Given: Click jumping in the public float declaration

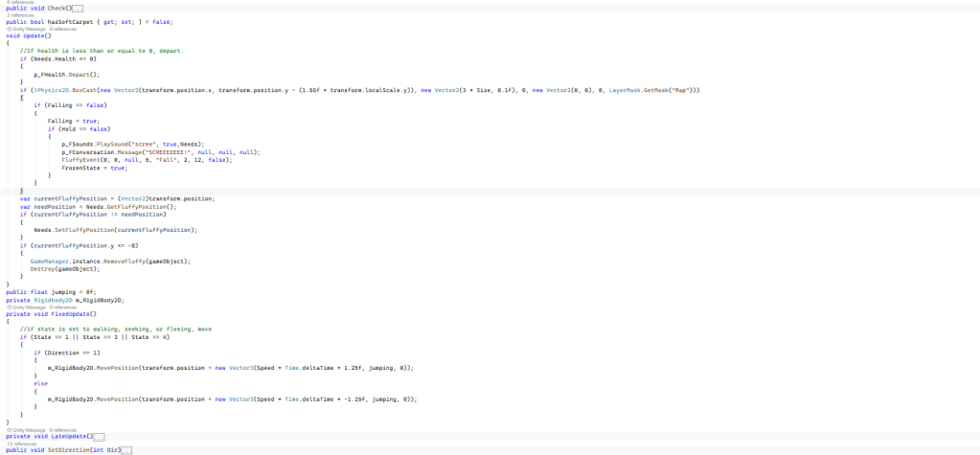Looking at the screenshot, I should pyautogui.click(x=64, y=292).
